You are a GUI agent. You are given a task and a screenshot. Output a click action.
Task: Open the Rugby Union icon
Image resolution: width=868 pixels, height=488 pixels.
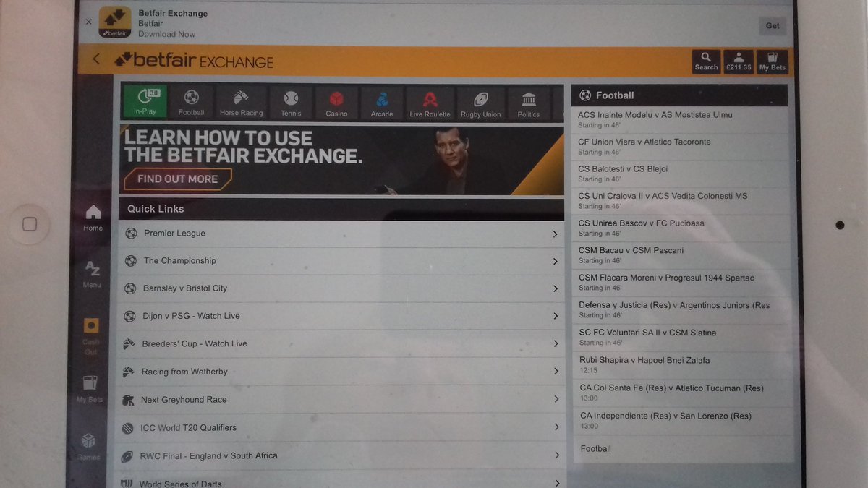pyautogui.click(x=481, y=103)
